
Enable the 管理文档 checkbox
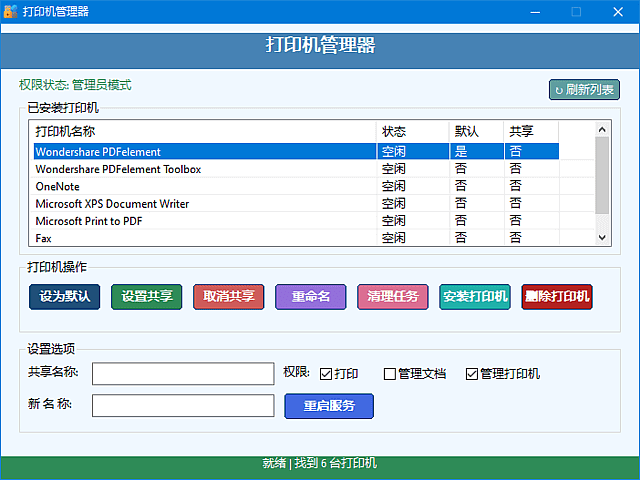[x=391, y=374]
